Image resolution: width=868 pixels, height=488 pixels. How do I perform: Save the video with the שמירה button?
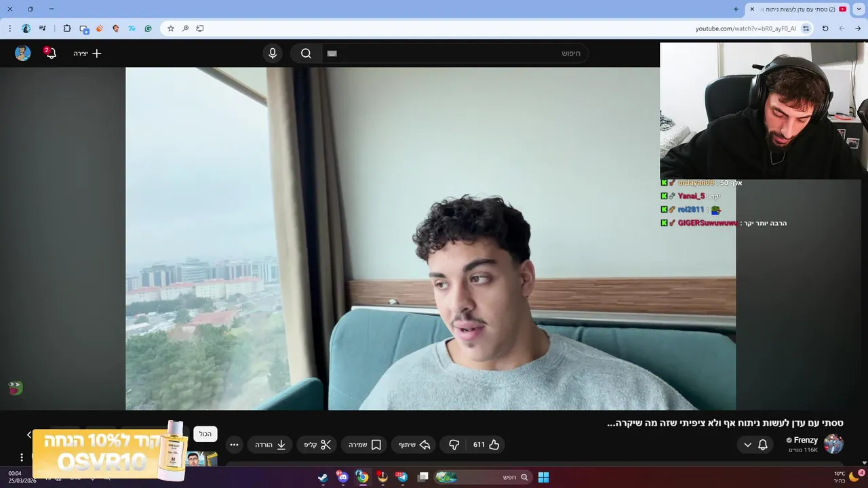click(x=365, y=445)
